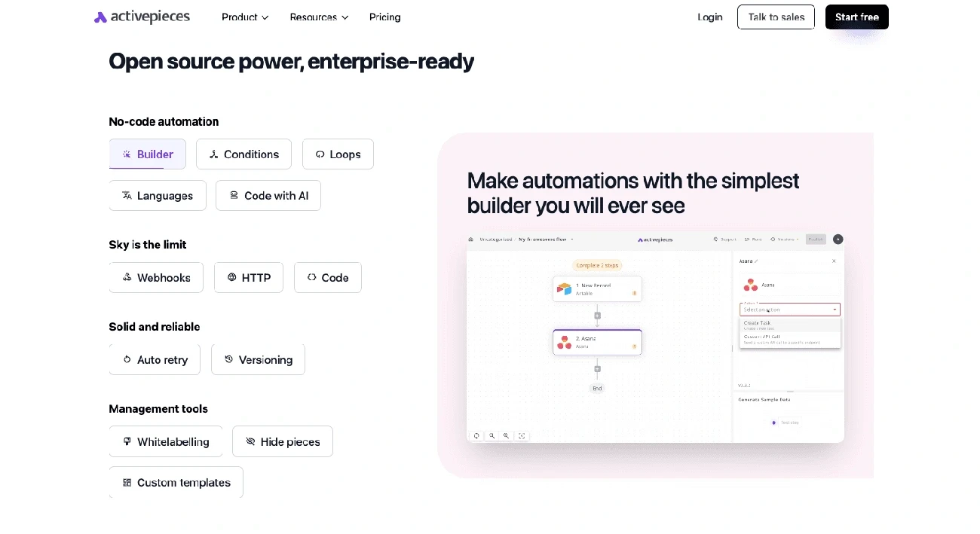Screen dimensions: 980x534
Task: Show the HTTP feature
Action: [249, 277]
